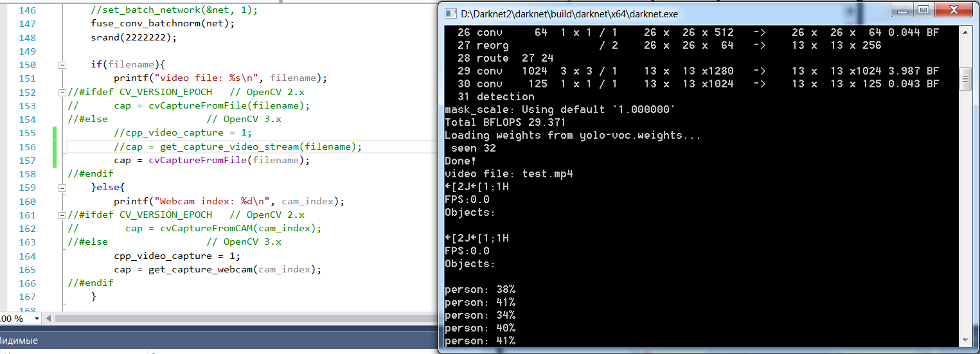Click the darknet.exe console title bar text
980x354 pixels.
[569, 13]
